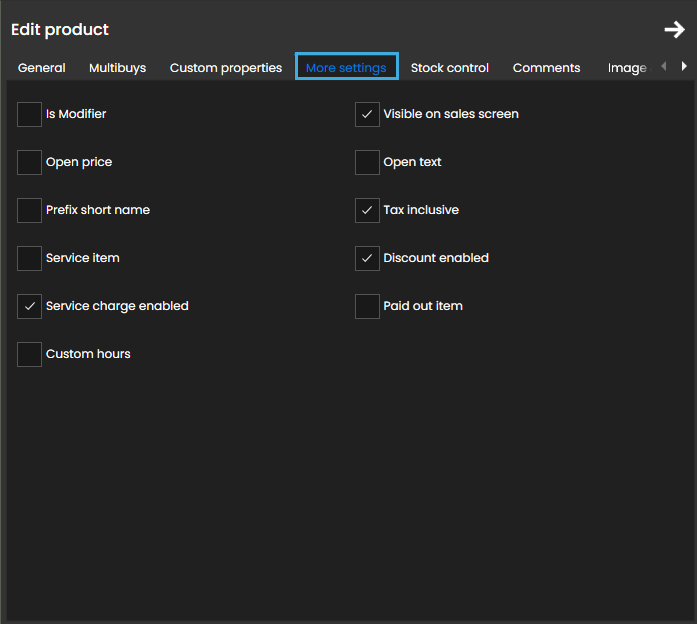The height and width of the screenshot is (624, 697).
Task: Click the forward arrow icon in header
Action: (674, 30)
